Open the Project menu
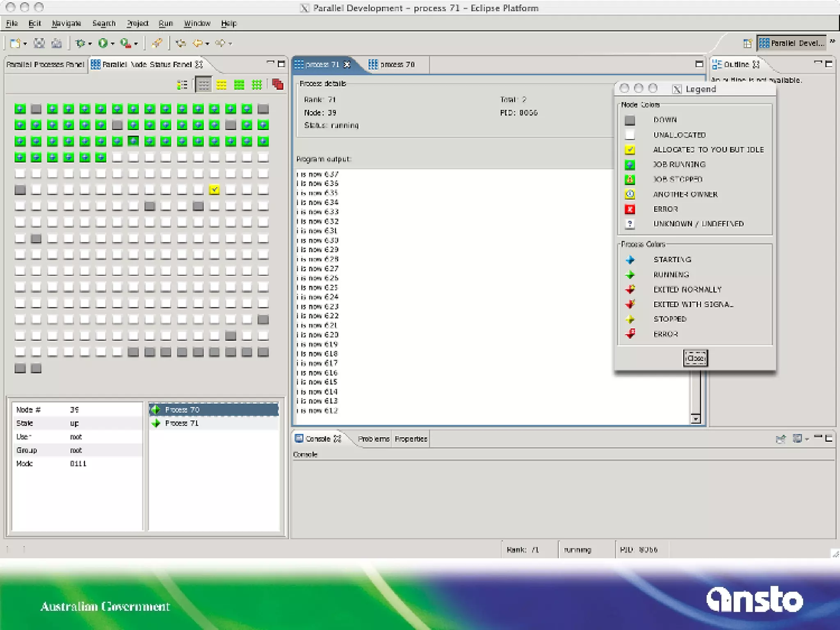 (137, 23)
